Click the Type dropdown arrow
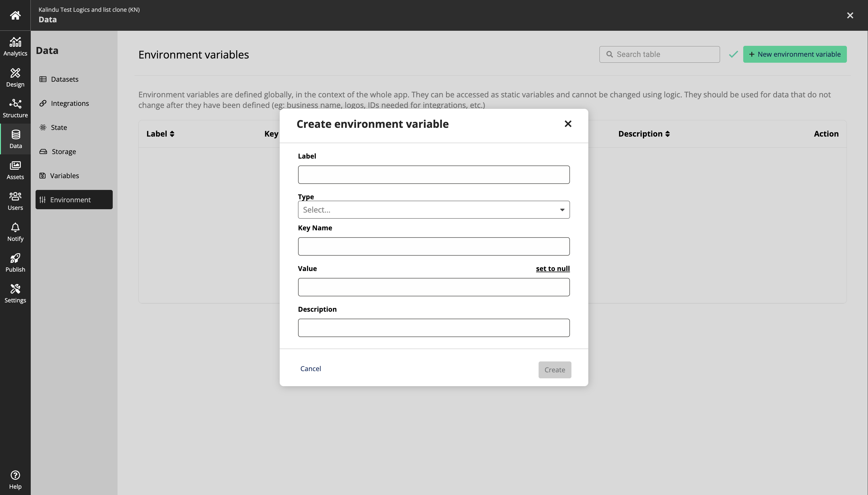 click(x=562, y=210)
